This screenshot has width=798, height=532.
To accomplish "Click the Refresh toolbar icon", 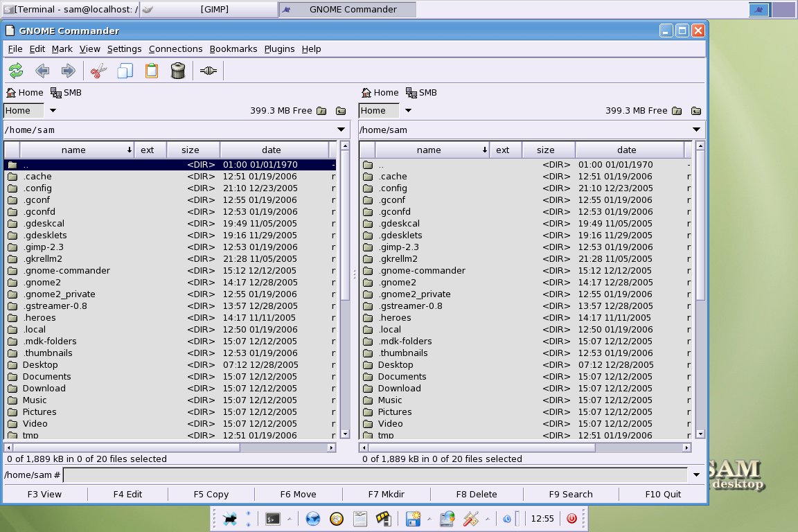I will [x=16, y=71].
